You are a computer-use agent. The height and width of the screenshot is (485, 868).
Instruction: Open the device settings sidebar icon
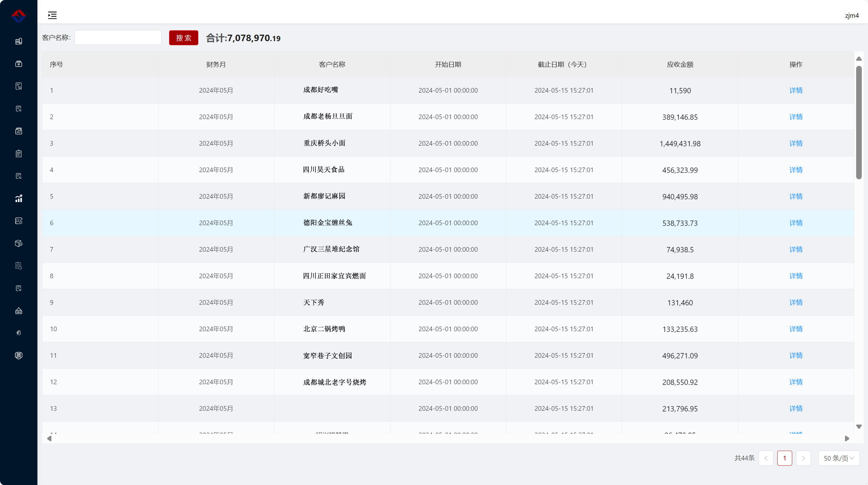18,41
